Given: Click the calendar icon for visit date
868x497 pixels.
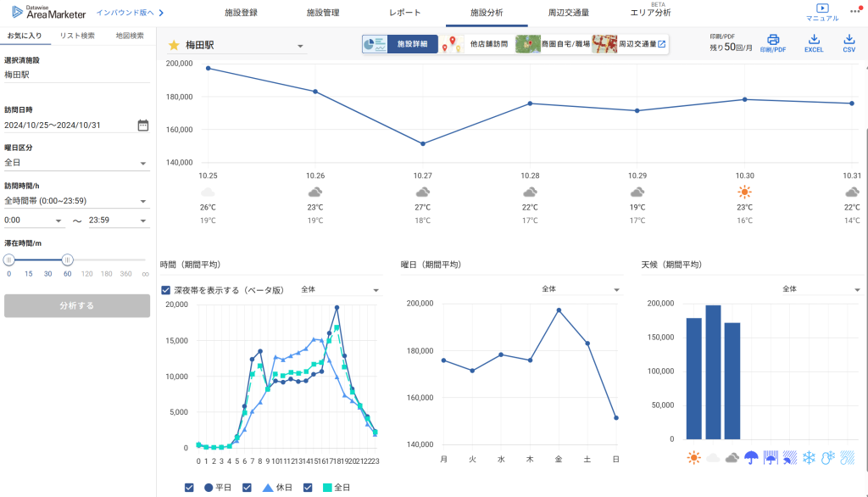Looking at the screenshot, I should 142,126.
